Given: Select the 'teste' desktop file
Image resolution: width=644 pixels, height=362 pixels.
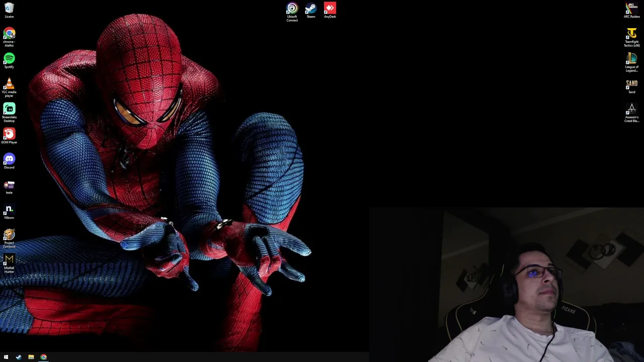Looking at the screenshot, I should 9,187.
